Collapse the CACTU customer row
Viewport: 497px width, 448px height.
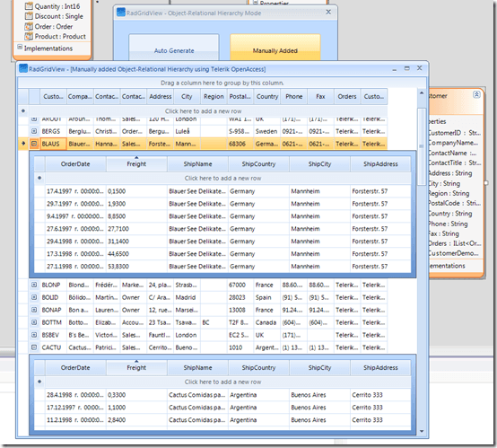[34, 347]
